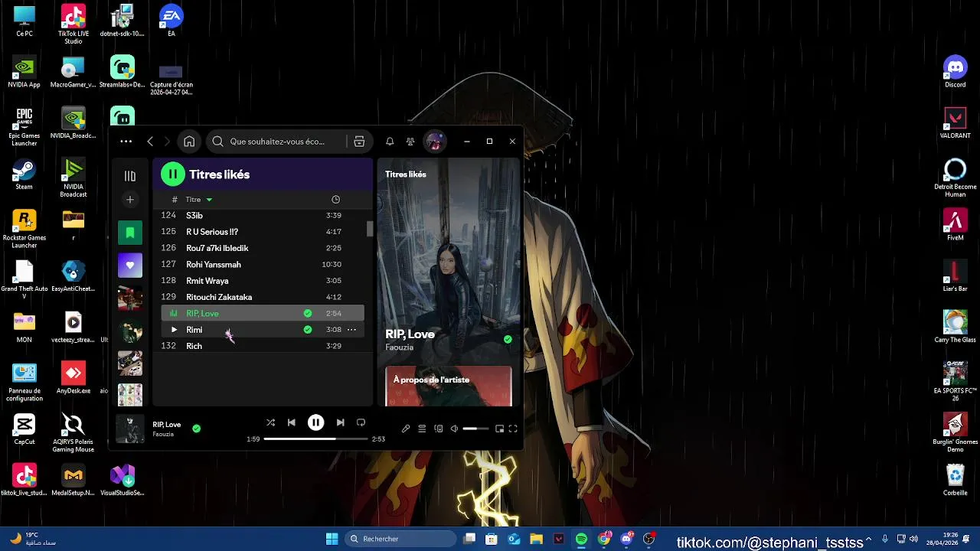Open the Corbeille recycle bin icon
Screen dimensions: 980x551
click(955, 480)
